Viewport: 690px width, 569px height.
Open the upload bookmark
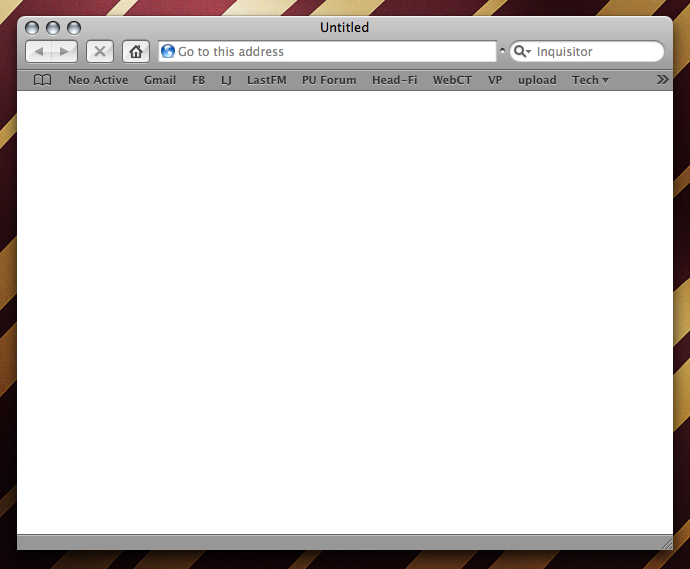(x=537, y=81)
